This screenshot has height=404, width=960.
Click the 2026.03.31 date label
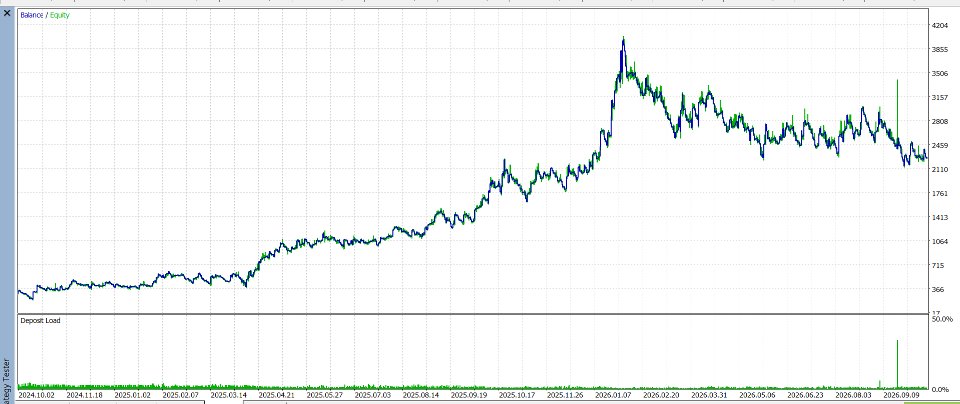tap(709, 395)
